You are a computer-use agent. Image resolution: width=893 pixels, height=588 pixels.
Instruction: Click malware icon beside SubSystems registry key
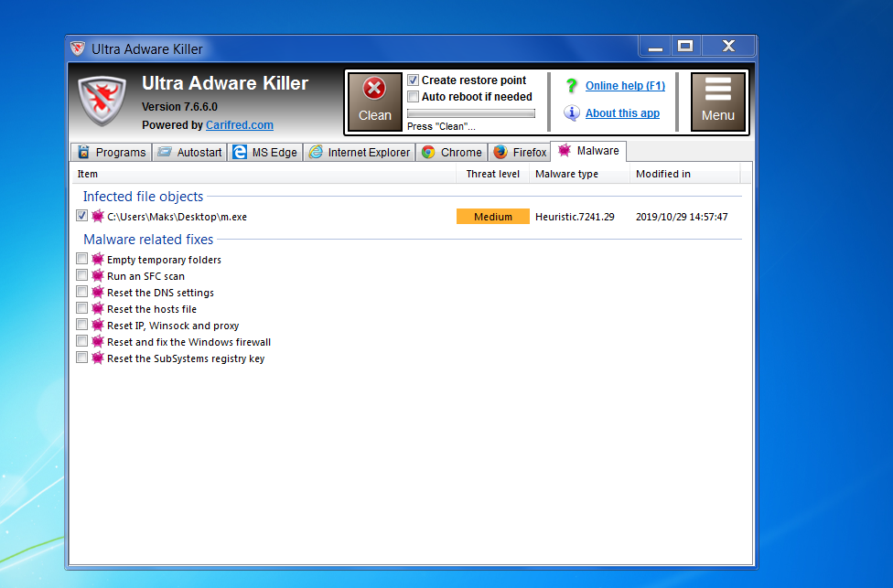(x=98, y=358)
